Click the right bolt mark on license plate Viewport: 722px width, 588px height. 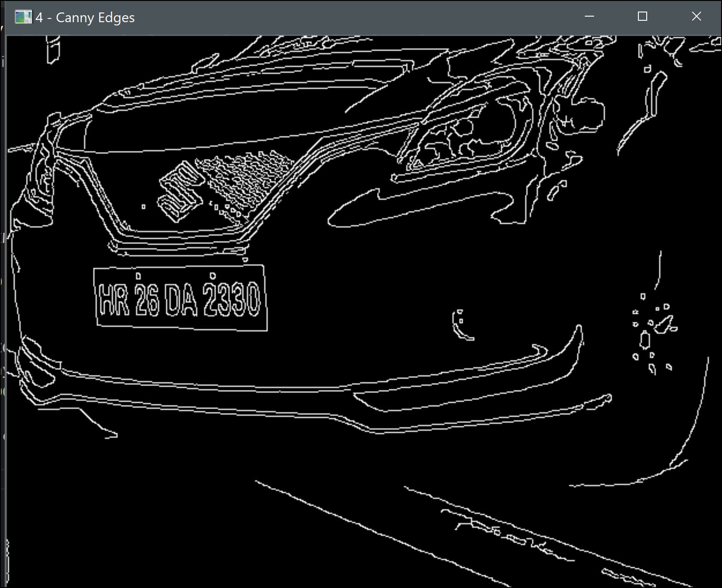(212, 276)
